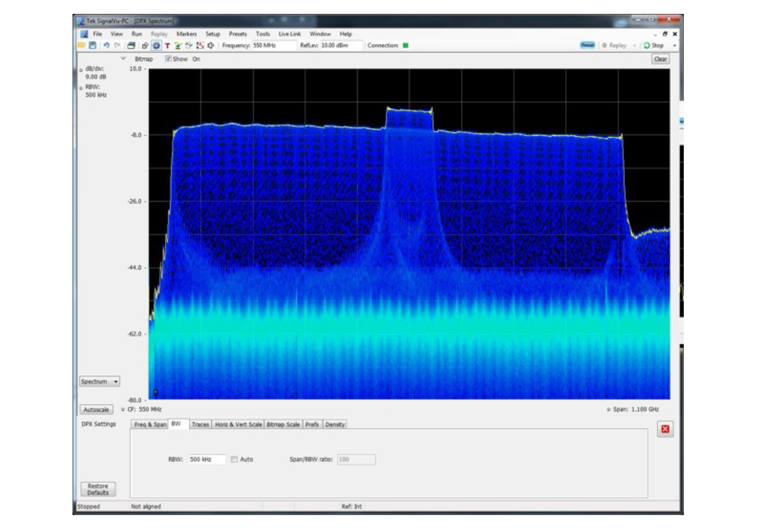Click the speaker audio icon
The image size is (760, 532).
[x=211, y=46]
